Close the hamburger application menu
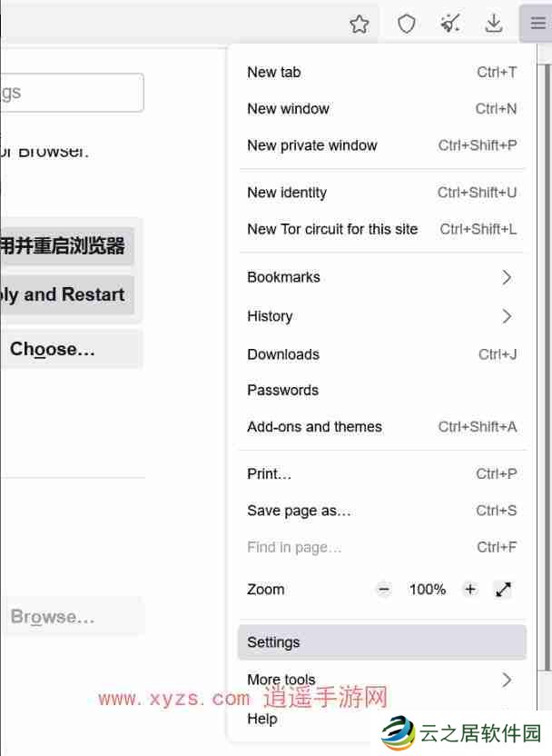The width and height of the screenshot is (552, 756). click(537, 25)
